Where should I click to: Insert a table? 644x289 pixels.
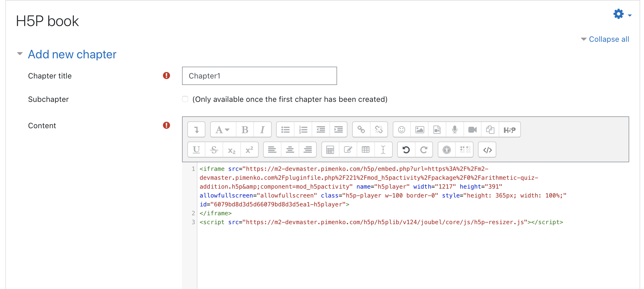tap(366, 150)
